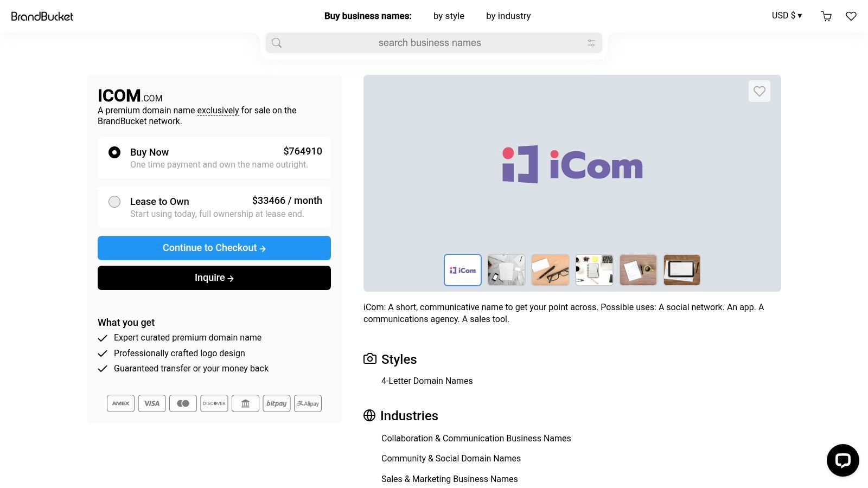This screenshot has width=868, height=488.
Task: Open the USD currency dropdown
Action: pyautogui.click(x=787, y=16)
